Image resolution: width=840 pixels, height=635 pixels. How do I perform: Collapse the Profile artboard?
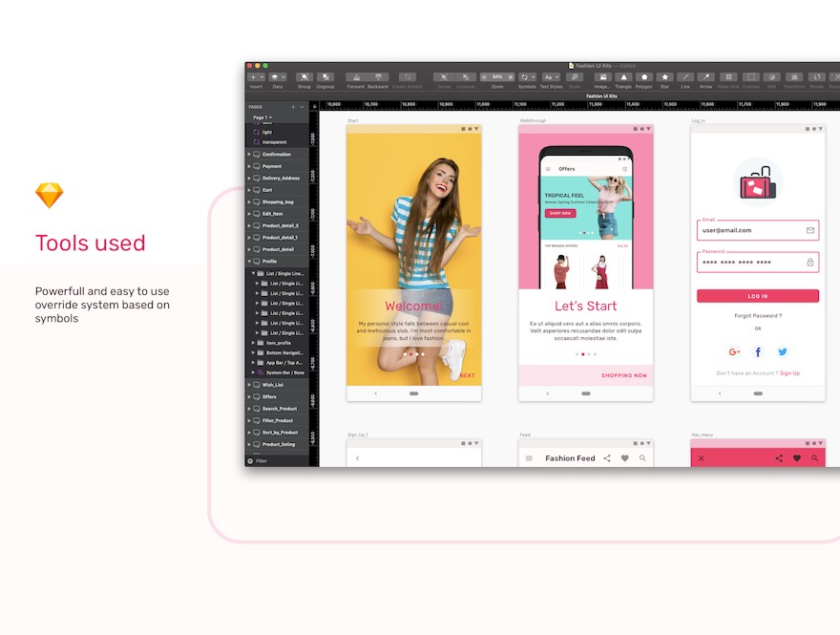click(249, 262)
